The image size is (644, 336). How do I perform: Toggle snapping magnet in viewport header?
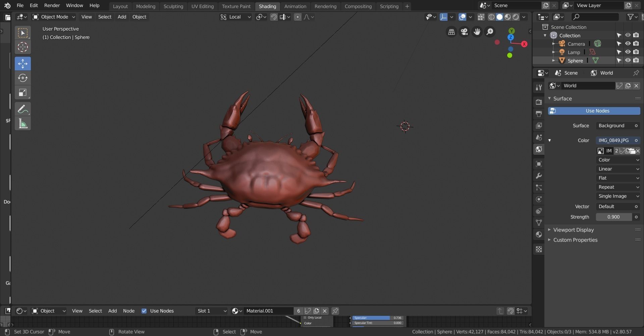tap(274, 17)
